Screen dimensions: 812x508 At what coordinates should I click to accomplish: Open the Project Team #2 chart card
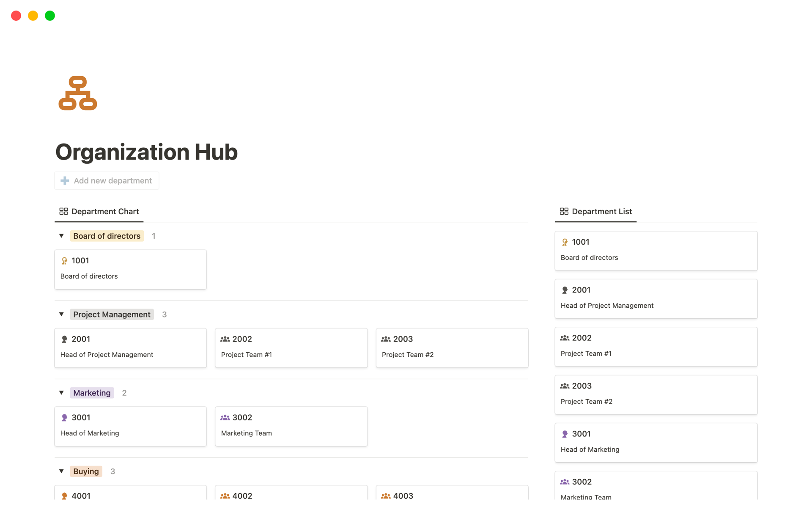(x=452, y=348)
